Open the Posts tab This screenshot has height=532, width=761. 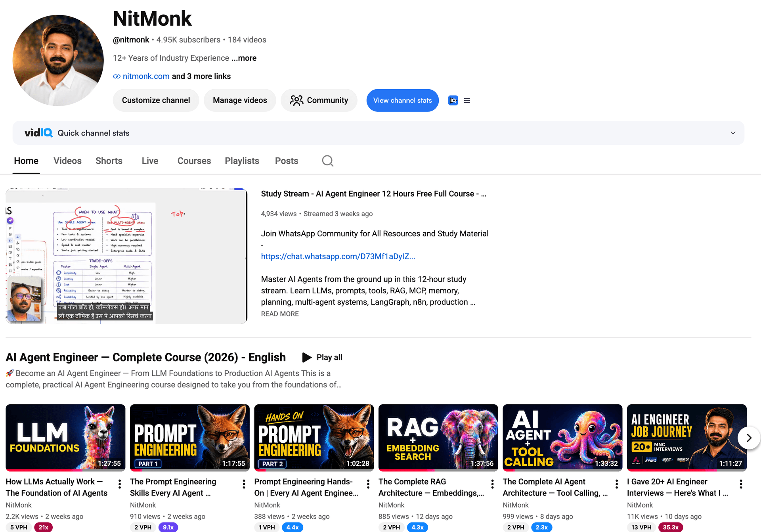[287, 161]
